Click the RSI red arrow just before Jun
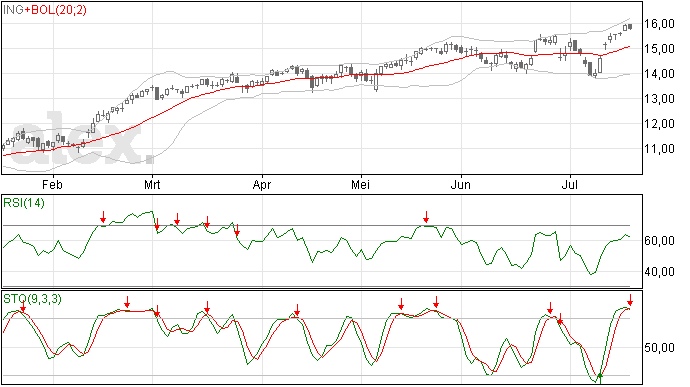The height and width of the screenshot is (387, 690). pyautogui.click(x=426, y=217)
